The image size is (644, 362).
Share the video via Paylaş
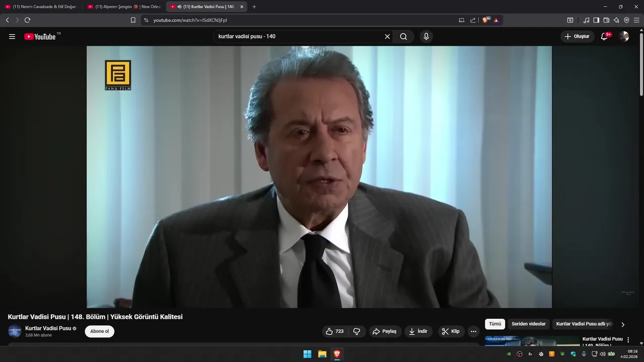tap(385, 331)
